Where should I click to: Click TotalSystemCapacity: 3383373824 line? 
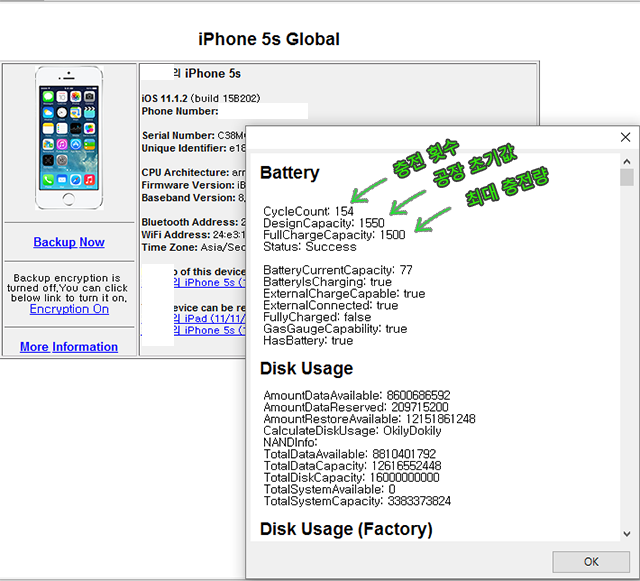tap(357, 501)
